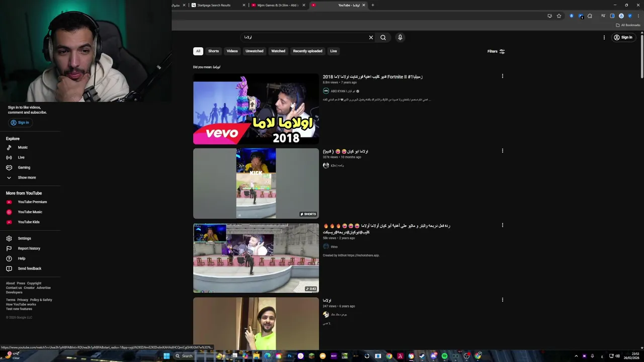Viewport: 644px width, 362px height.
Task: Open the ABO KYAN channel link
Action: [x=342, y=91]
